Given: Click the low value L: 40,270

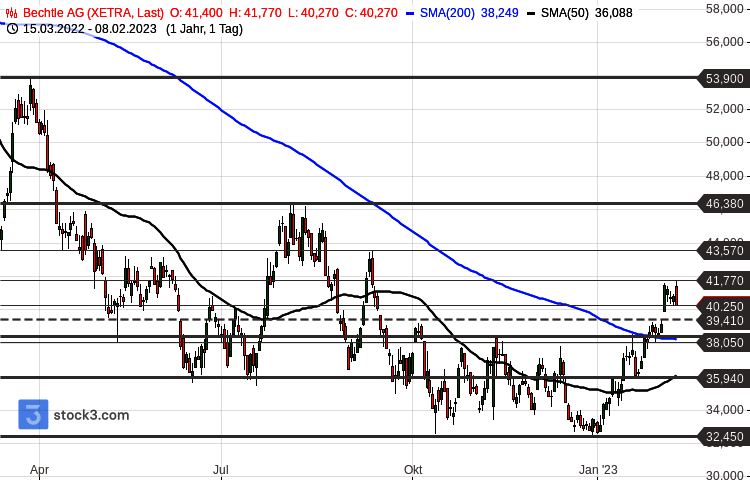Looking at the screenshot, I should click(x=313, y=13).
